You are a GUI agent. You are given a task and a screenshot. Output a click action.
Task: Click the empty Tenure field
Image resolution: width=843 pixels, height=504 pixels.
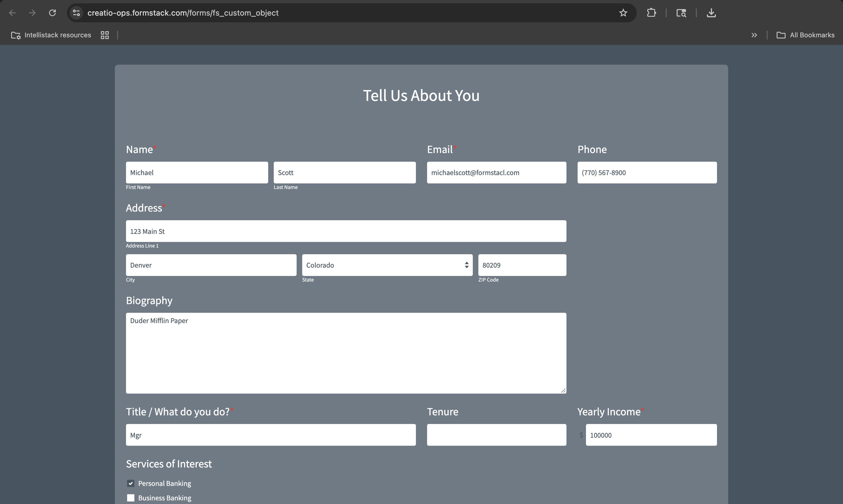tap(496, 435)
